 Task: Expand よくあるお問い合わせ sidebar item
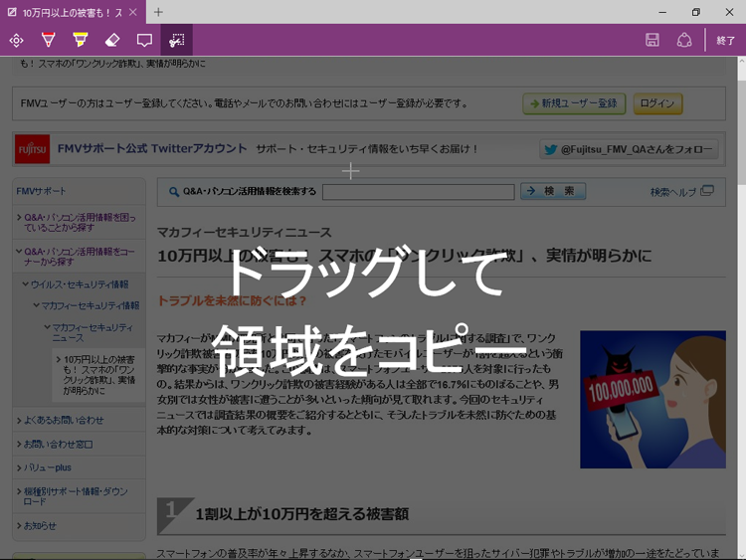(64, 420)
